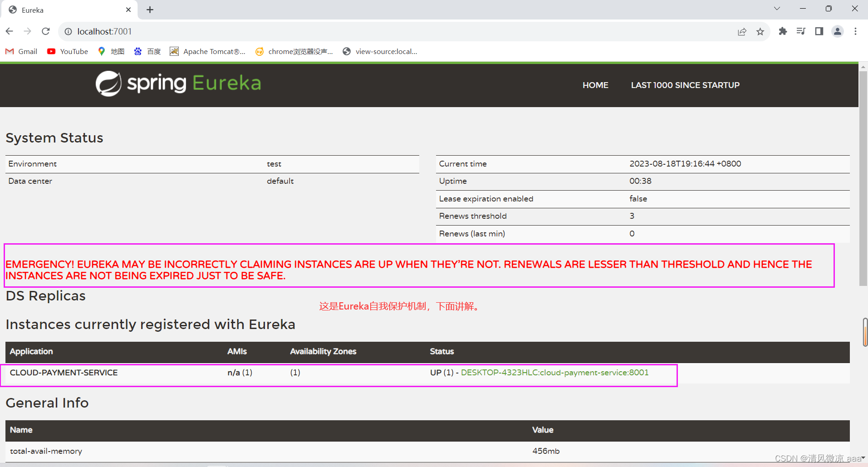Click the scrollbar up arrow

pos(863,67)
